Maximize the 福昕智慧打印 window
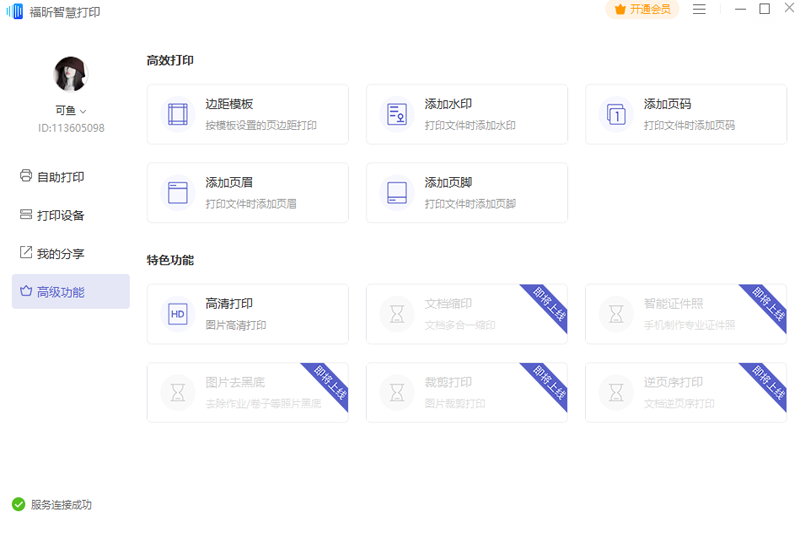The height and width of the screenshot is (533, 800). [764, 9]
